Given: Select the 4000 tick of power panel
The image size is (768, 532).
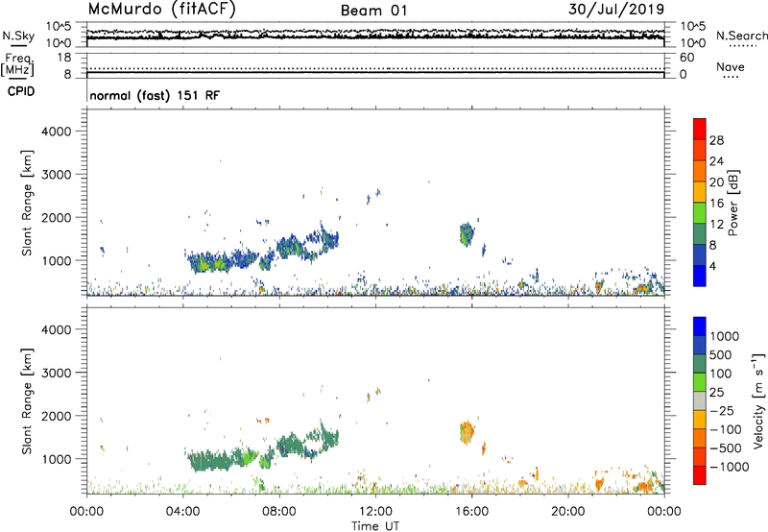Looking at the screenshot, I should 57,132.
